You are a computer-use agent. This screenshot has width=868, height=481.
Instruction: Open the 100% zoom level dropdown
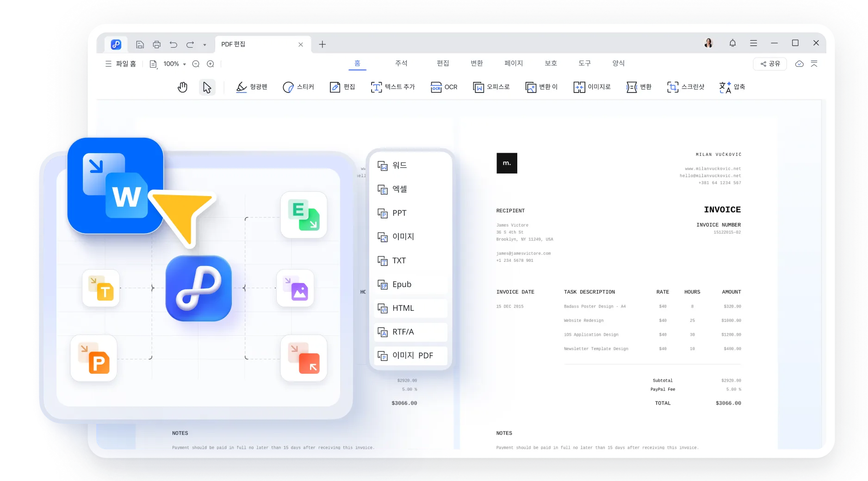(174, 64)
